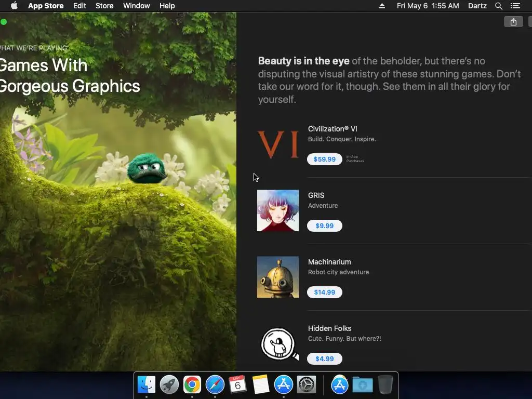Screen dimensions: 532x399
Task: Click the 'Cute. Funny. But where?!' subtitle
Action: [344, 339]
